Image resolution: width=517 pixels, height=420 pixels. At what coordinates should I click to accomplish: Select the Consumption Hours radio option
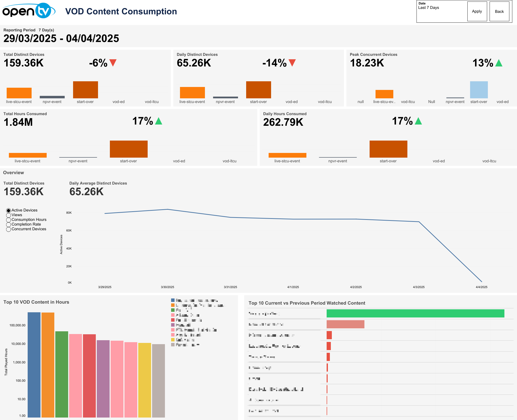[x=9, y=220]
